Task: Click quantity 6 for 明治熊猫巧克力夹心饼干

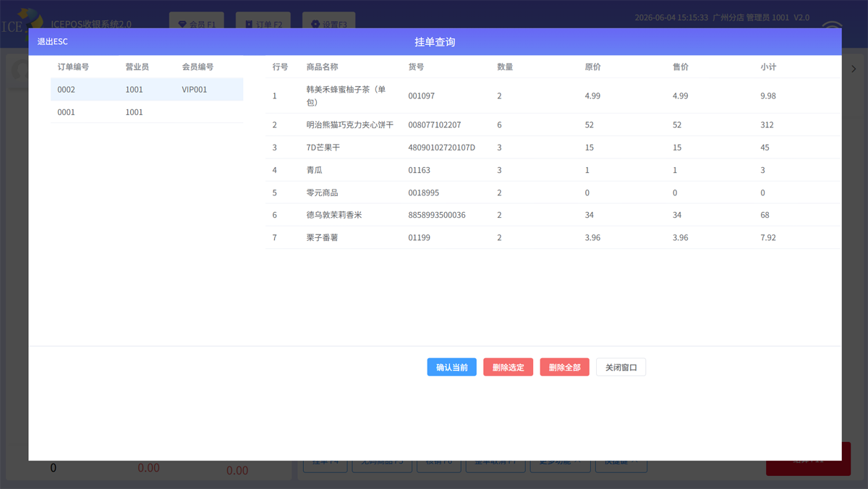Action: pyautogui.click(x=499, y=125)
